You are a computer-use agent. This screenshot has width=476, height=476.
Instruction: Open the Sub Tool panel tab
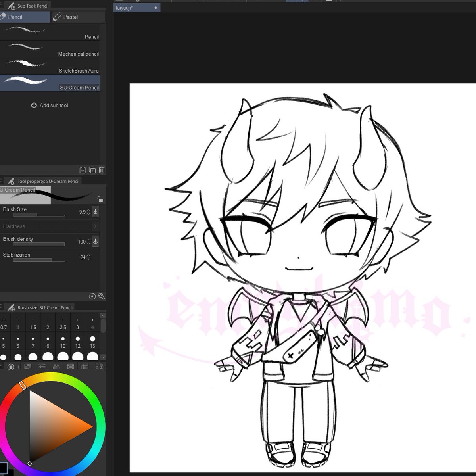point(28,6)
